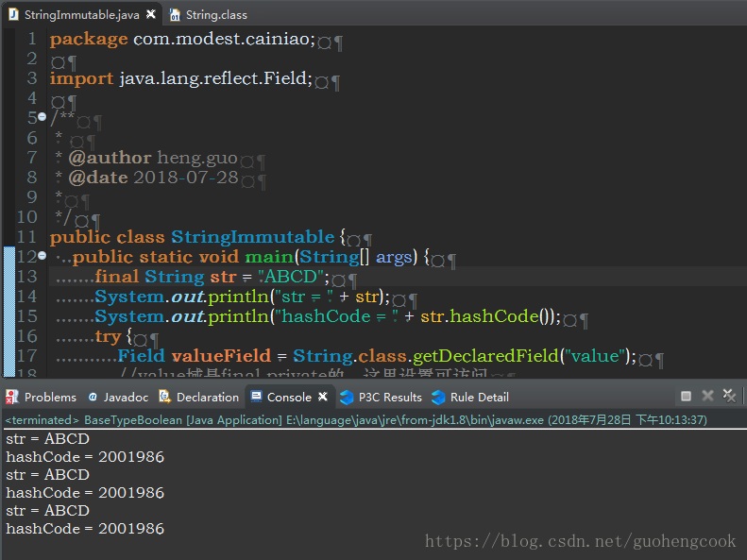Click Remove All Terminated Launches double-X icon
The image size is (747, 560).
[x=729, y=396]
